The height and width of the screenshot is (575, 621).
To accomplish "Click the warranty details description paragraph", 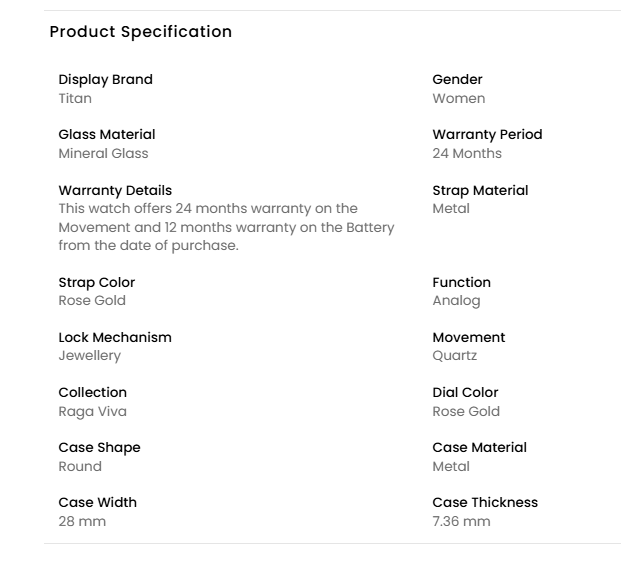I will (226, 228).
